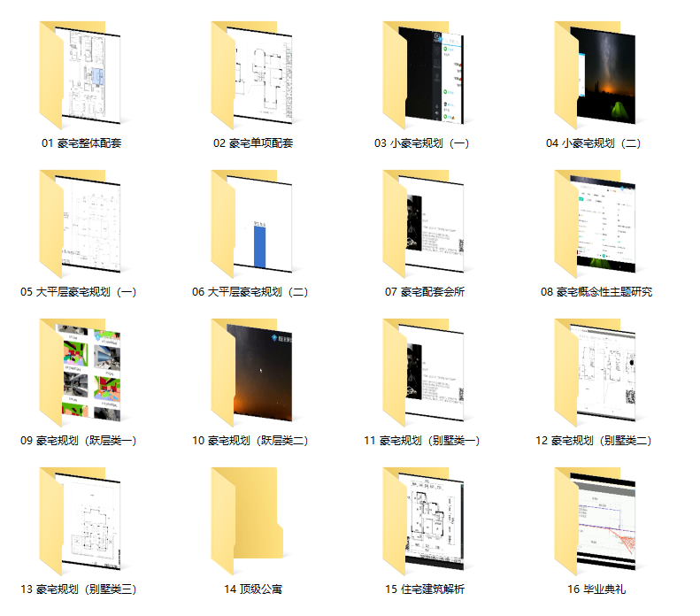This screenshot has width=700, height=616.
Task: Select the 13 豪宅规划（别墅类三）folder icon
Action: (80, 521)
